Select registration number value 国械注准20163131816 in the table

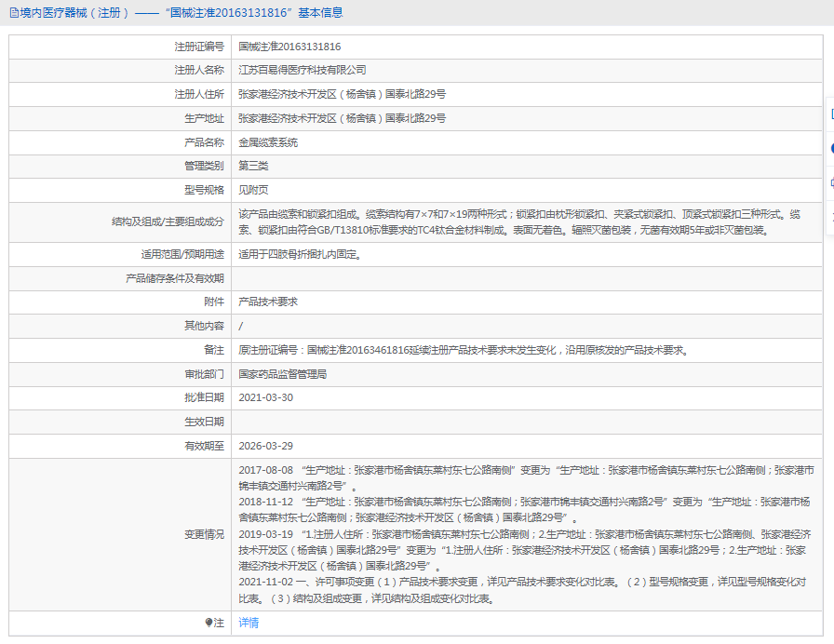coord(289,47)
